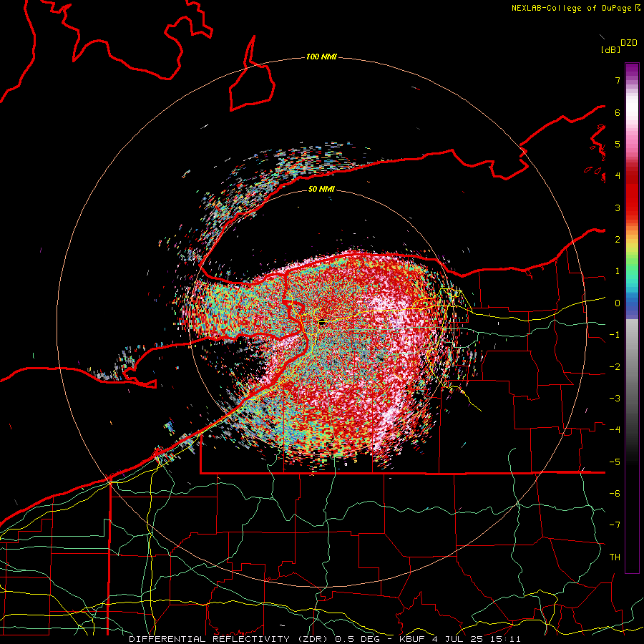Select the 100 NMI range ring label
Viewport: 644px width, 644px height.
pos(321,57)
